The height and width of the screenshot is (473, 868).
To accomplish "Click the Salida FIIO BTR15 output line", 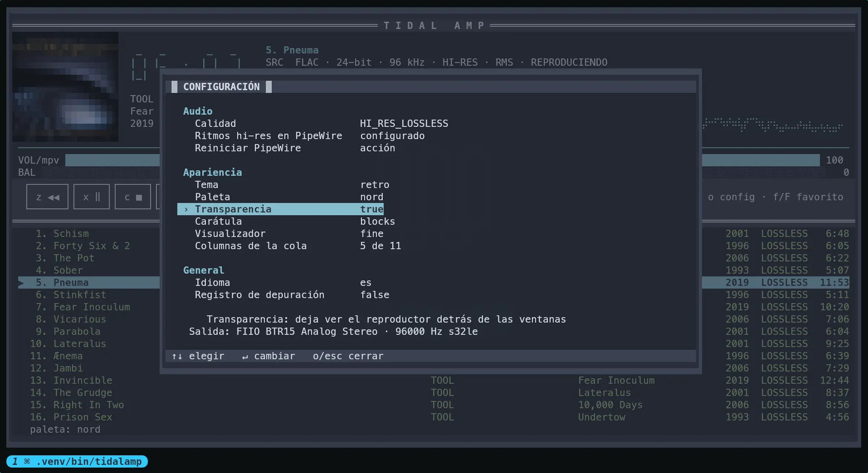I will tap(333, 331).
